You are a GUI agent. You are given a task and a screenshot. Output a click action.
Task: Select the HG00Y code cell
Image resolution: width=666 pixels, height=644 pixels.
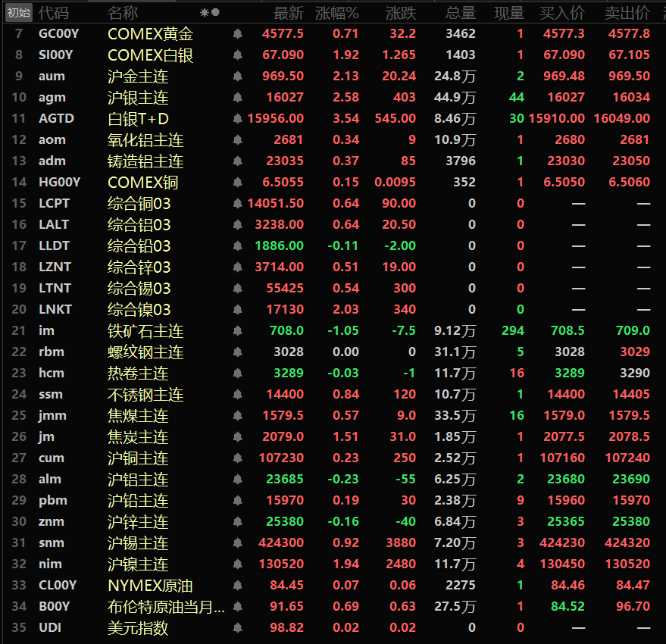pos(59,183)
